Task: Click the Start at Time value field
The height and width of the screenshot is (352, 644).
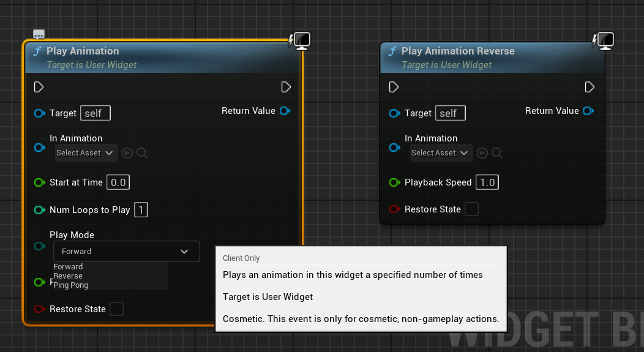Action: click(118, 182)
